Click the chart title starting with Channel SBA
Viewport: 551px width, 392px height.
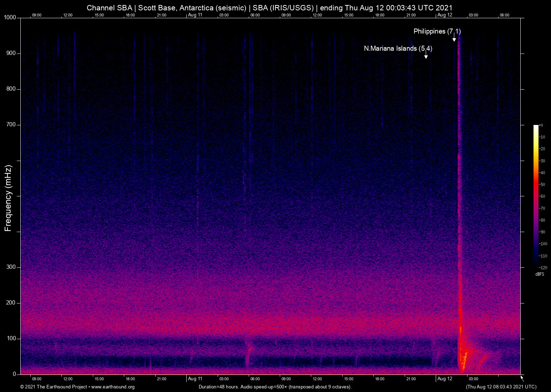[x=269, y=7]
